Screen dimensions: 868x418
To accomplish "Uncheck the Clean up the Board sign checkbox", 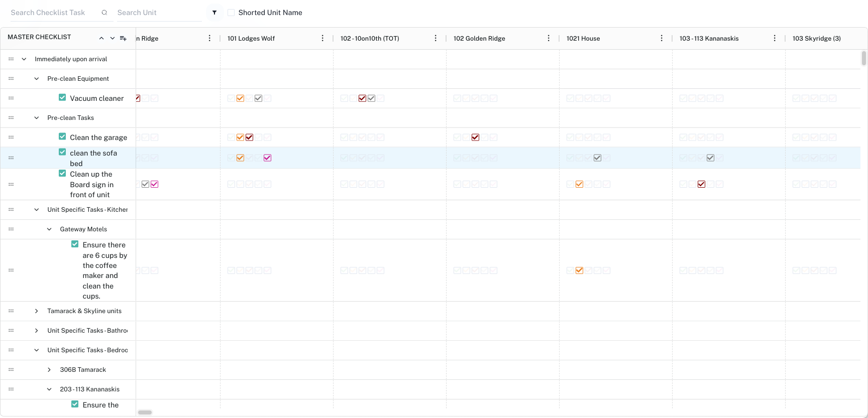I will pyautogui.click(x=62, y=173).
